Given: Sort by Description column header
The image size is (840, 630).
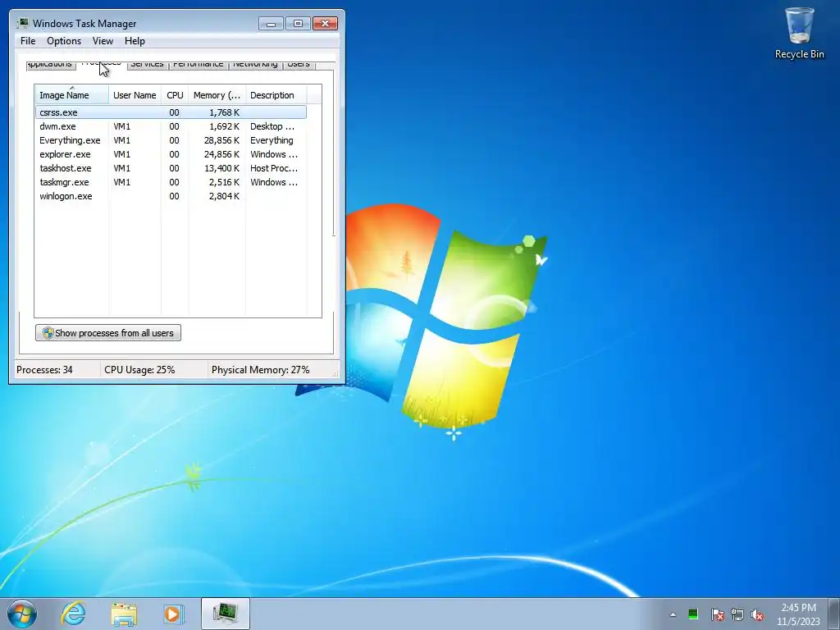Looking at the screenshot, I should (x=276, y=95).
